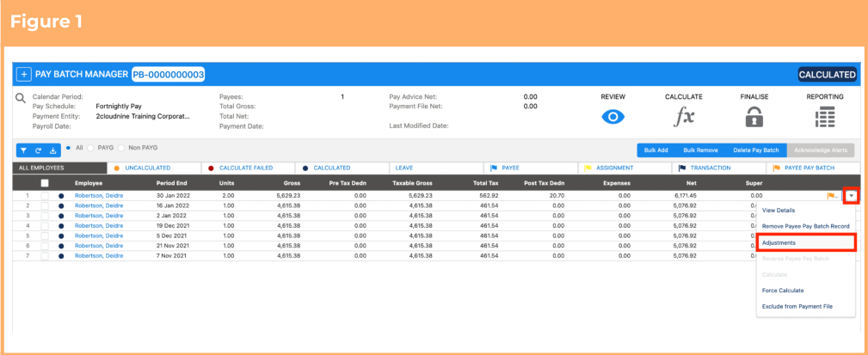Click the PB-0000000003 batch number
The width and height of the screenshot is (868, 355).
coord(169,74)
